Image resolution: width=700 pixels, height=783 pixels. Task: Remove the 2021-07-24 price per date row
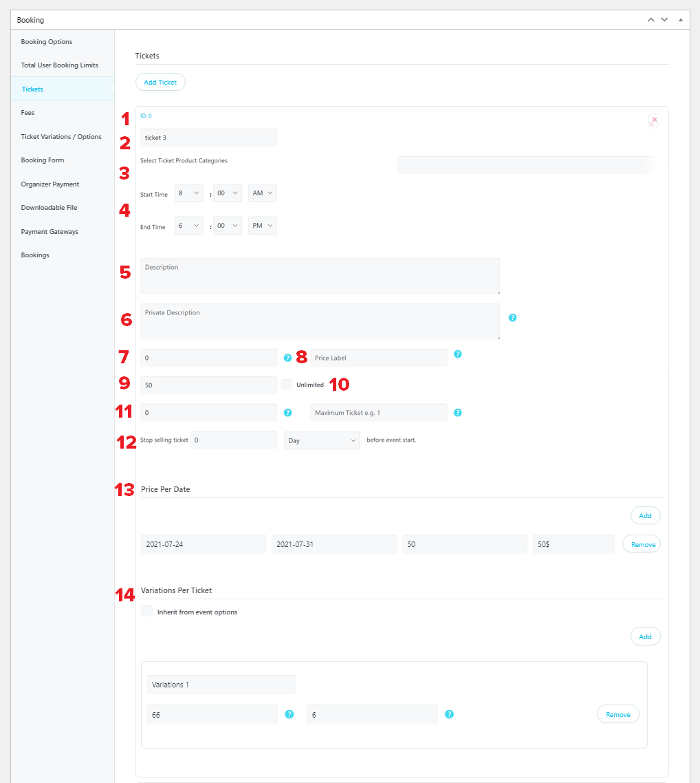[x=642, y=544]
